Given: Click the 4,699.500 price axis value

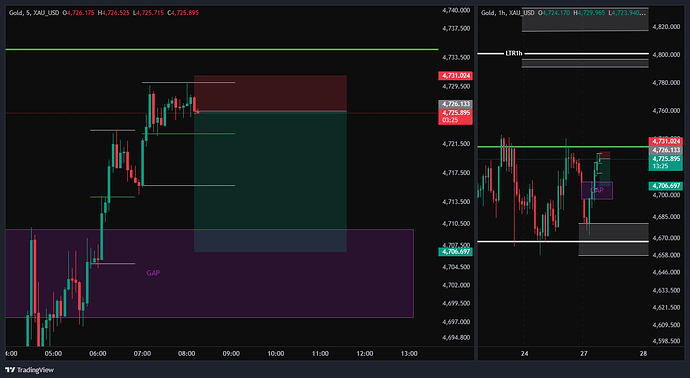Looking at the screenshot, I should (456, 303).
